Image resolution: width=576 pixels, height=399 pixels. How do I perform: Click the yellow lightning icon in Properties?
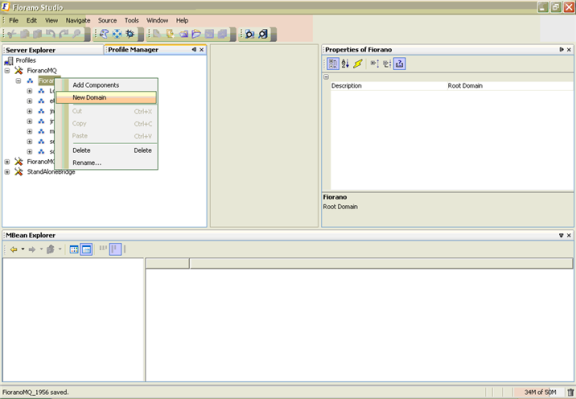[x=358, y=64]
